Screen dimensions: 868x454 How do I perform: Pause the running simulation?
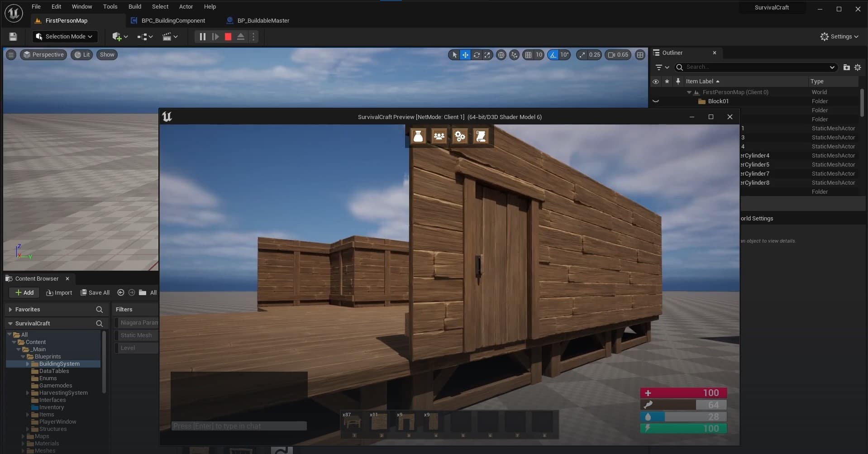[202, 37]
